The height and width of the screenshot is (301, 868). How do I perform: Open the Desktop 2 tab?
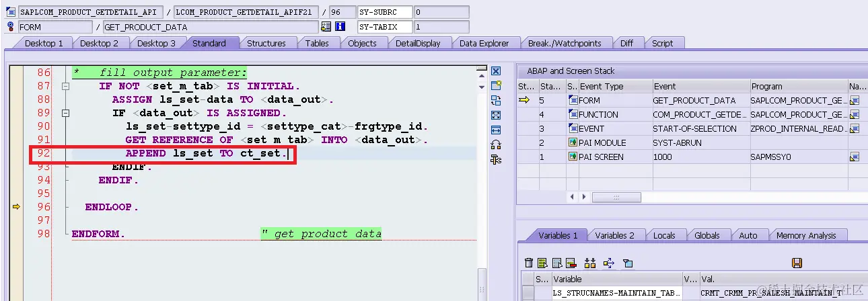99,43
